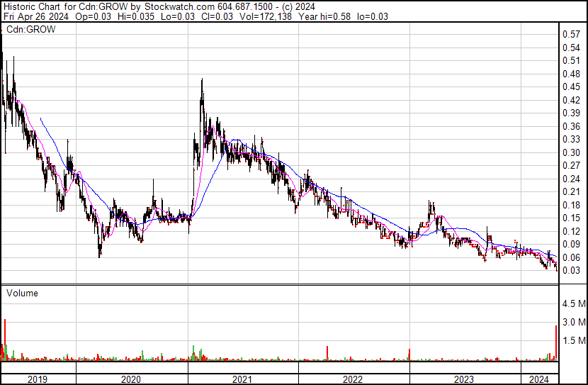This screenshot has width=588, height=385.
Task: Select the 0.54 price axis label
Action: [572, 48]
